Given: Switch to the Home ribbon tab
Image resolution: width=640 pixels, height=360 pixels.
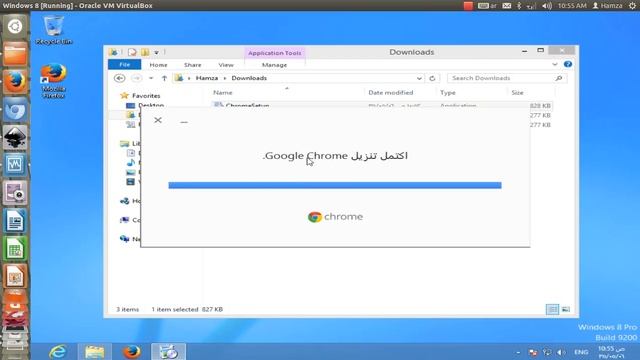Looking at the screenshot, I should [158, 65].
